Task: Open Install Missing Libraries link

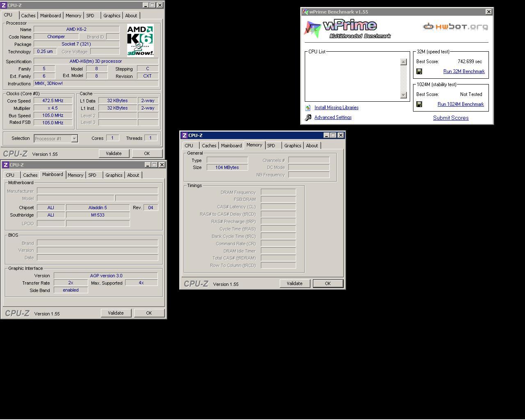Action: (x=336, y=107)
